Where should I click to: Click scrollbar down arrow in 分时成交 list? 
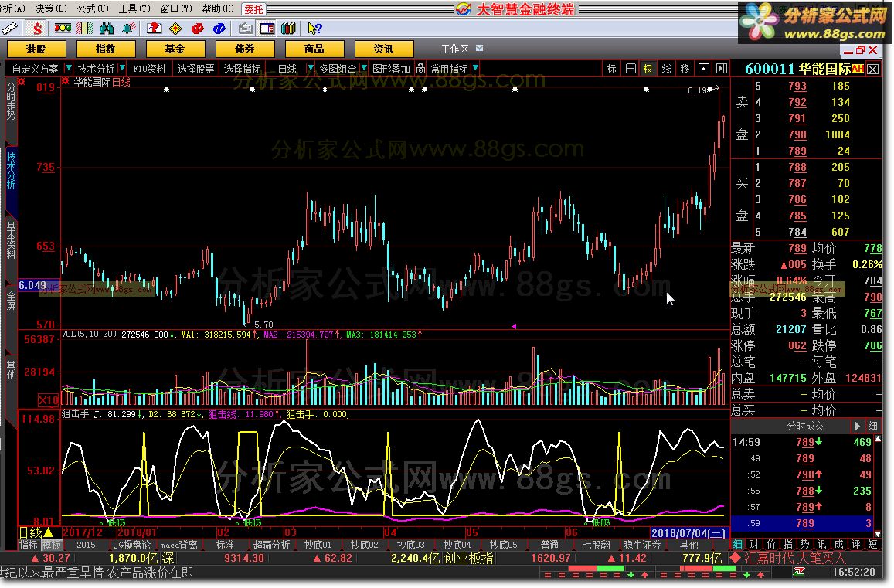[878, 534]
